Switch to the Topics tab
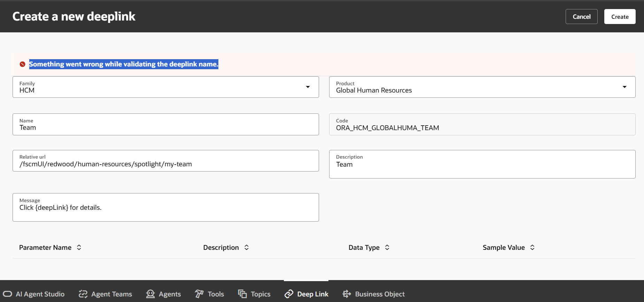This screenshot has height=302, width=644. click(x=254, y=294)
